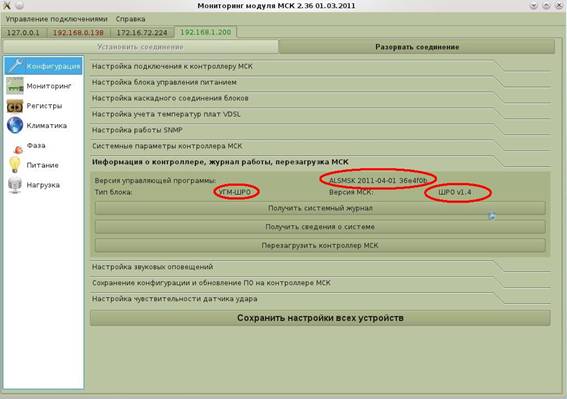Click Получить системный журнал button

tap(320, 208)
